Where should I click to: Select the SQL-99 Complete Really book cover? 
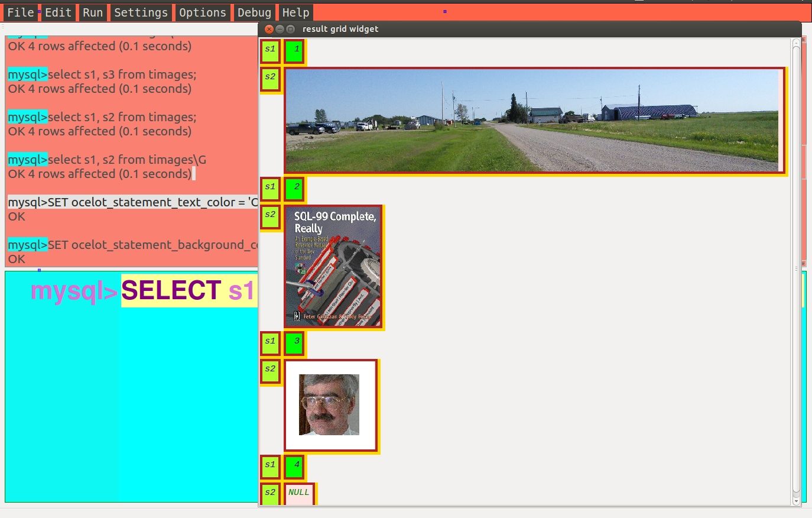(333, 267)
